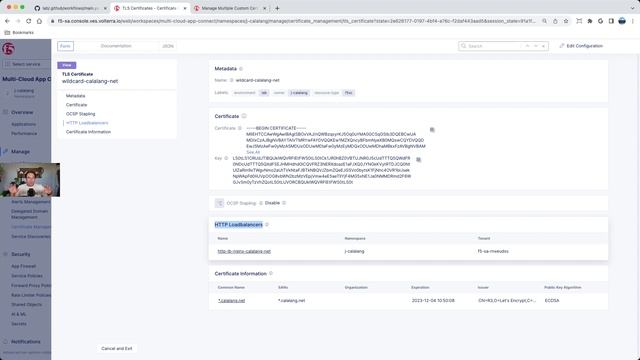The height and width of the screenshot is (360, 640).
Task: Switch to Manage Multiple Custom Certificates browser tab
Action: [231, 8]
